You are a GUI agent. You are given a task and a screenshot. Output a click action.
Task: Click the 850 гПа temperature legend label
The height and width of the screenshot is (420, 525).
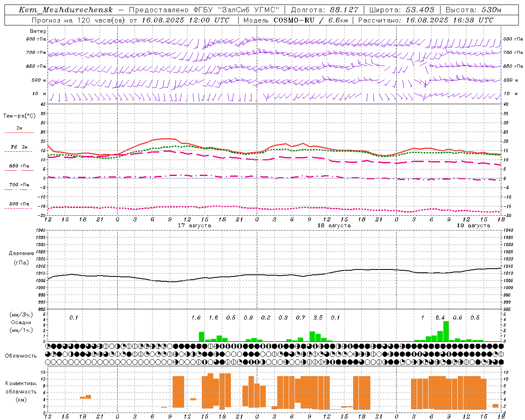point(19,166)
